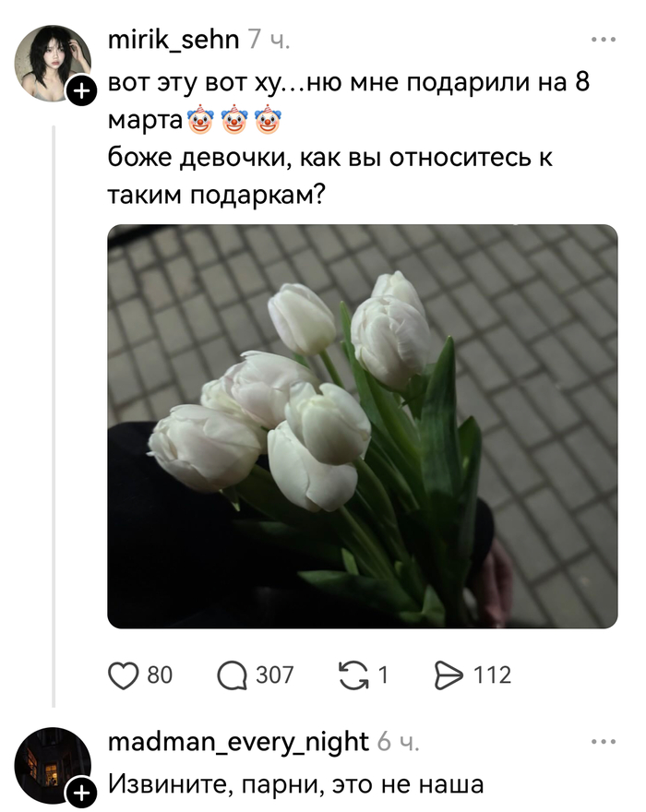Open madman_every_night's profile avatar
The height and width of the screenshot is (812, 646).
53,765
